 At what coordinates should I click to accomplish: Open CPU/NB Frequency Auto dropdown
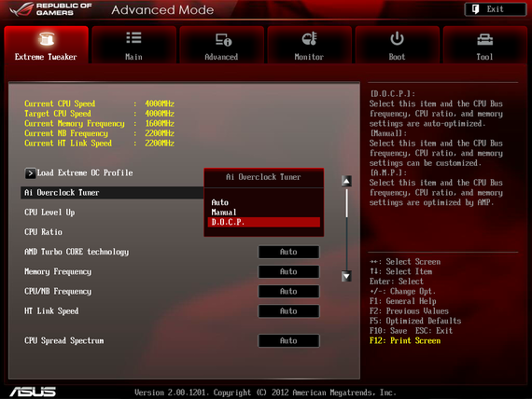(x=288, y=291)
